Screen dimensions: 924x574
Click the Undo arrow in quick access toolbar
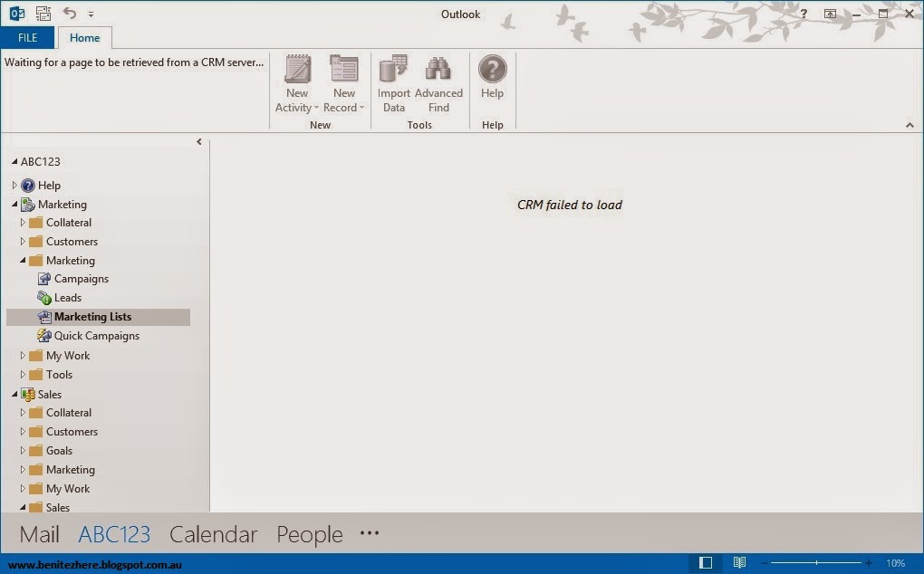tap(70, 13)
